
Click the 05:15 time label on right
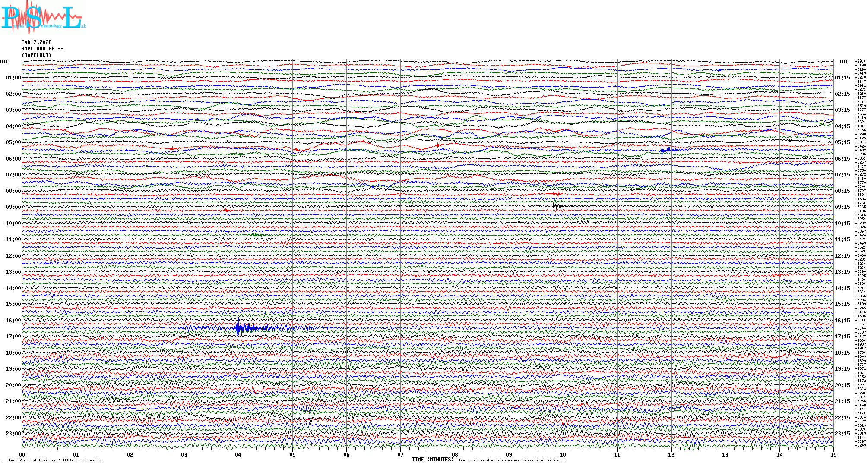[x=842, y=142]
